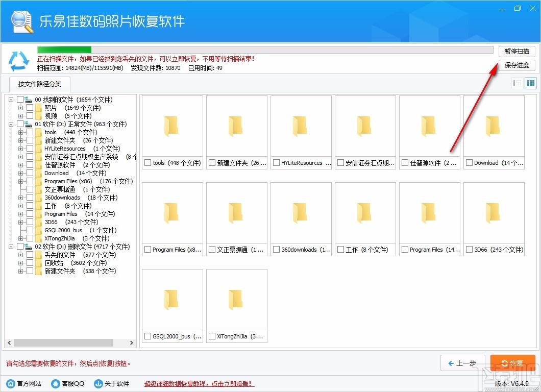Open the Program Files (14... folder thumbnail
Viewport: 541px width, 392px height.
(430, 213)
